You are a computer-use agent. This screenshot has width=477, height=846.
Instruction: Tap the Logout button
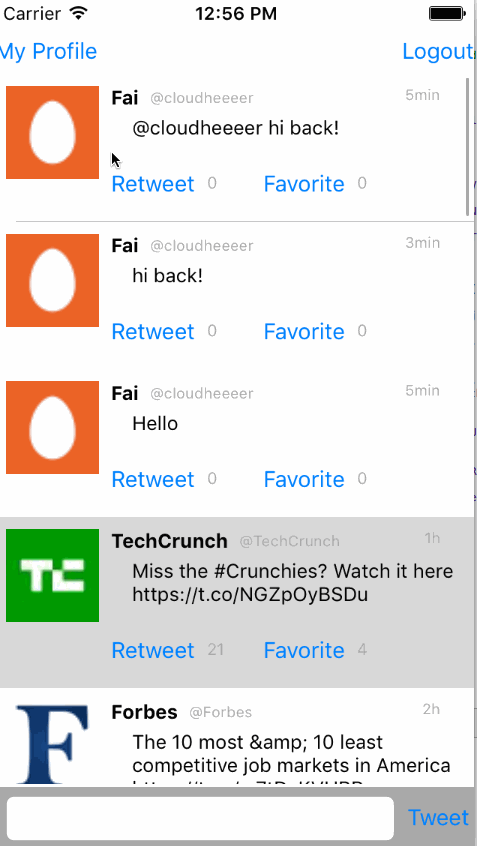pos(438,51)
